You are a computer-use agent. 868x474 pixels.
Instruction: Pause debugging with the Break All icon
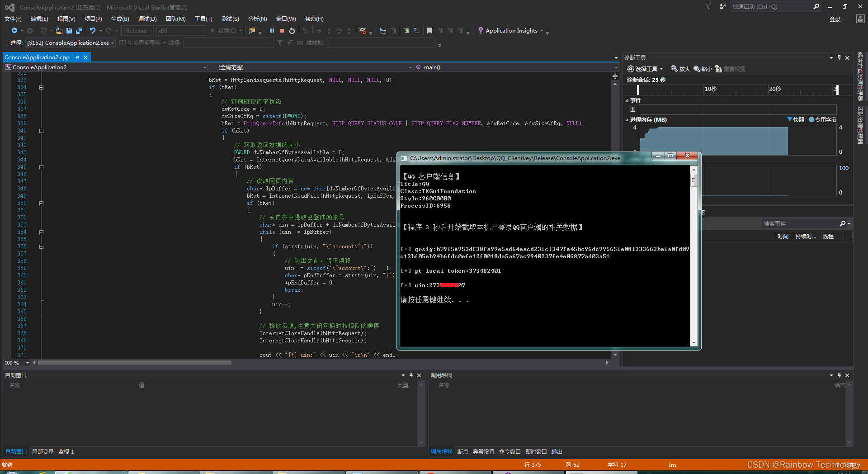272,31
